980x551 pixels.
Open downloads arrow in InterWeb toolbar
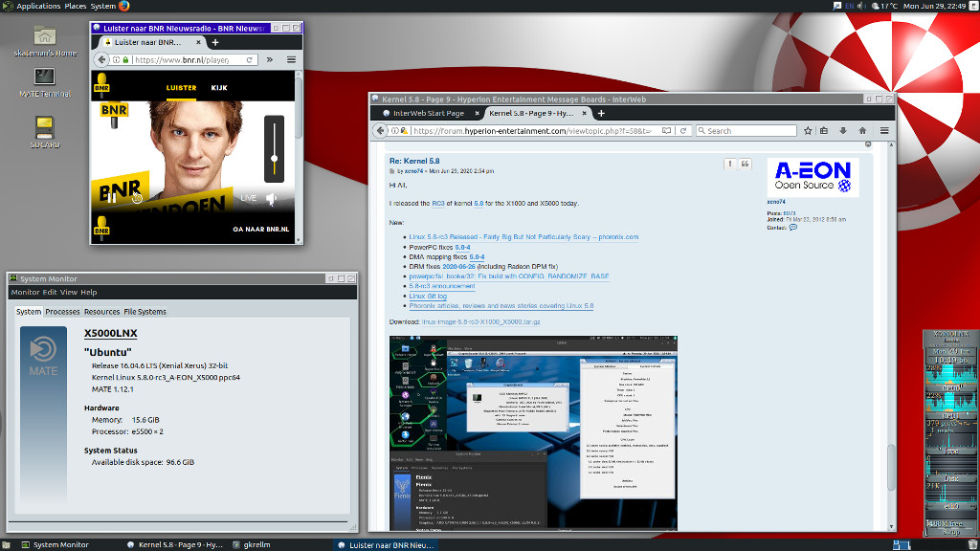843,130
